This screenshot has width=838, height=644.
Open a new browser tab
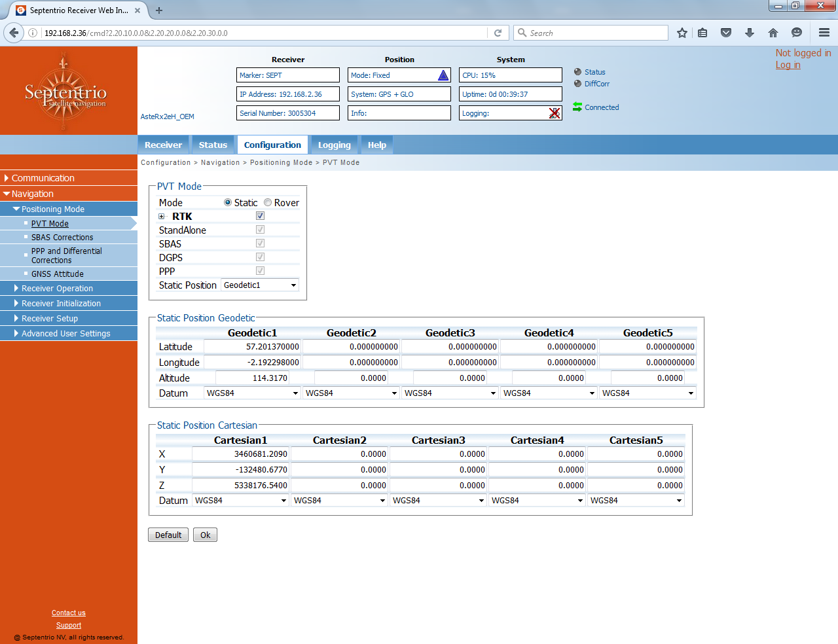[x=159, y=10]
